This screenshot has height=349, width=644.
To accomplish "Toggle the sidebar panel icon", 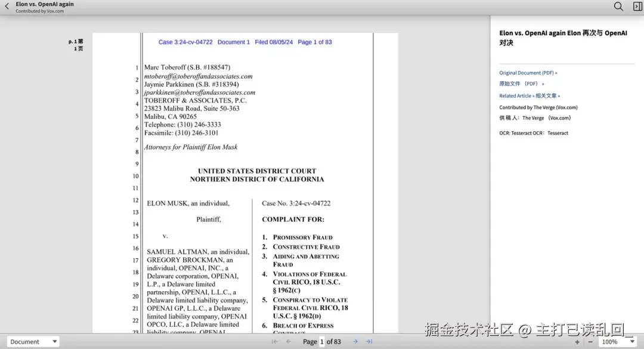I will 637,6.
